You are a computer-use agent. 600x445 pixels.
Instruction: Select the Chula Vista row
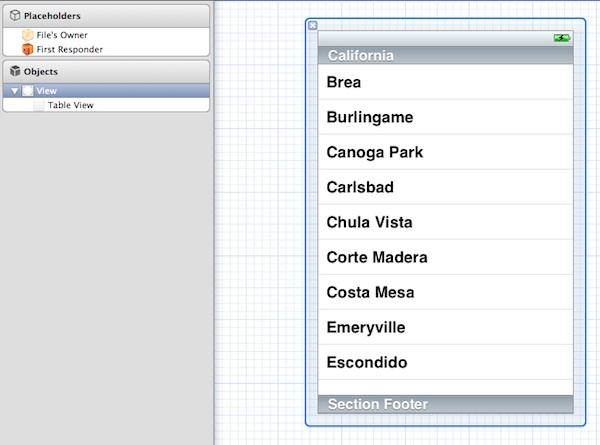coord(445,223)
